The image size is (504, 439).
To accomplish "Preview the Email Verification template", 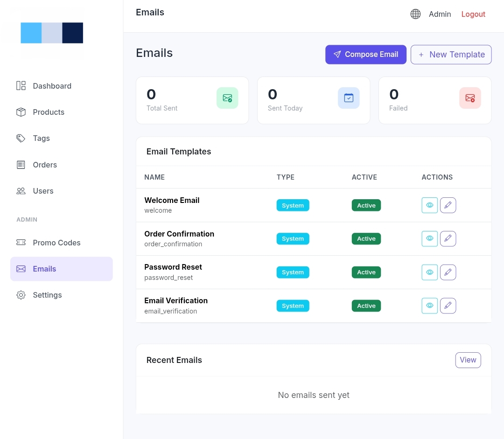I will (430, 306).
